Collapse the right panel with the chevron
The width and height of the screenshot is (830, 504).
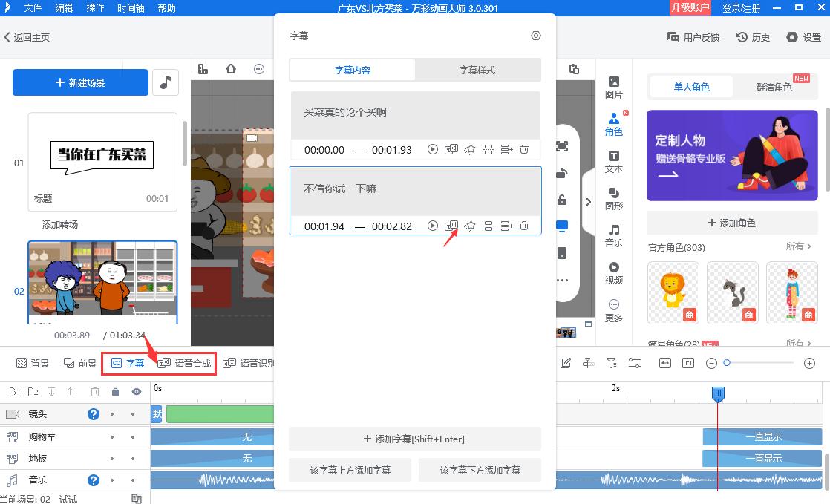tap(589, 200)
